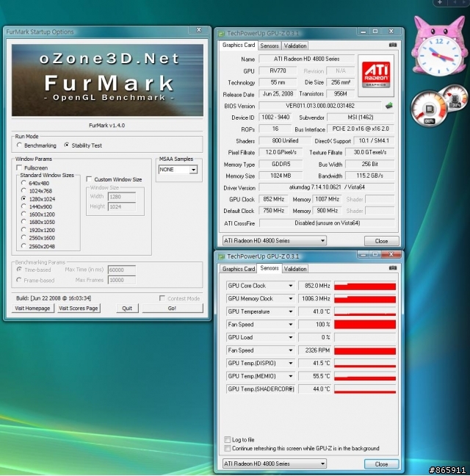This screenshot has height=476, width=470.
Task: Click camera screenshot icon in lower GPU-Z Sensors window
Action: (392, 268)
